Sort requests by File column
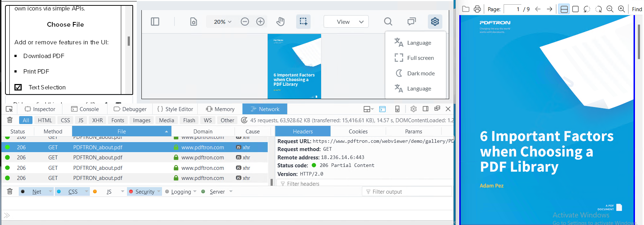Viewport: 644px width, 225px height. [122, 131]
